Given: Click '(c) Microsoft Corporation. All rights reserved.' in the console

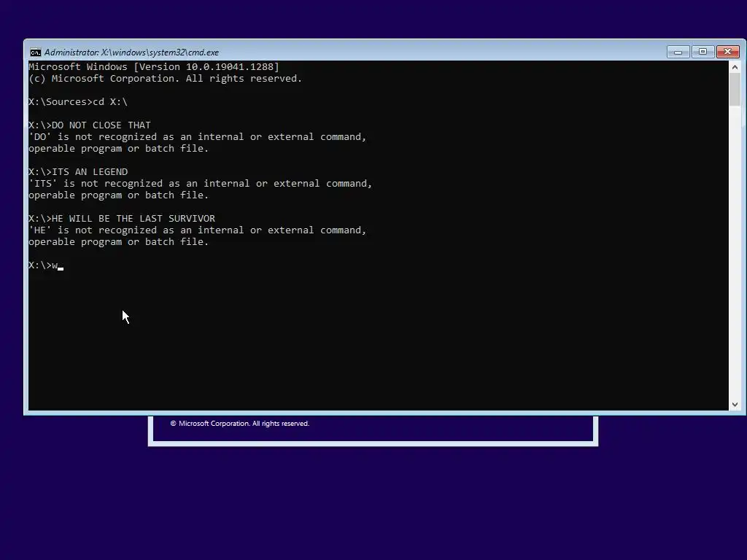Looking at the screenshot, I should point(166,79).
